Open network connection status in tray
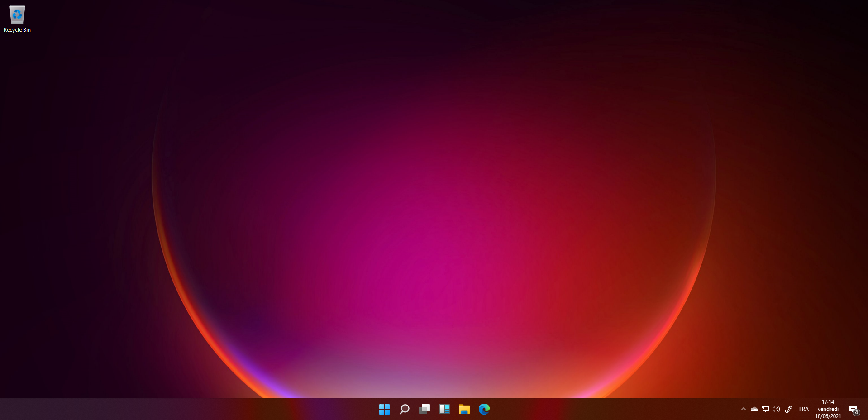Viewport: 868px width, 420px height. 765,409
